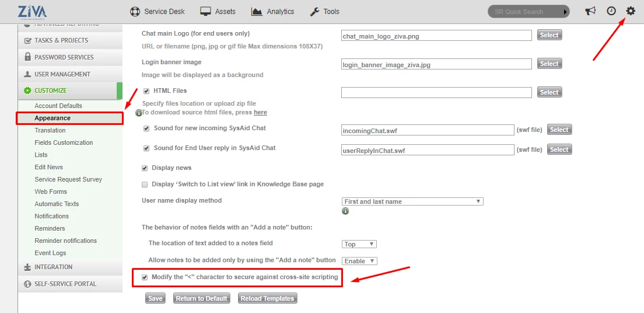Screen dimensions: 644x313
Task: Open Automatic Texts page
Action: click(x=57, y=204)
